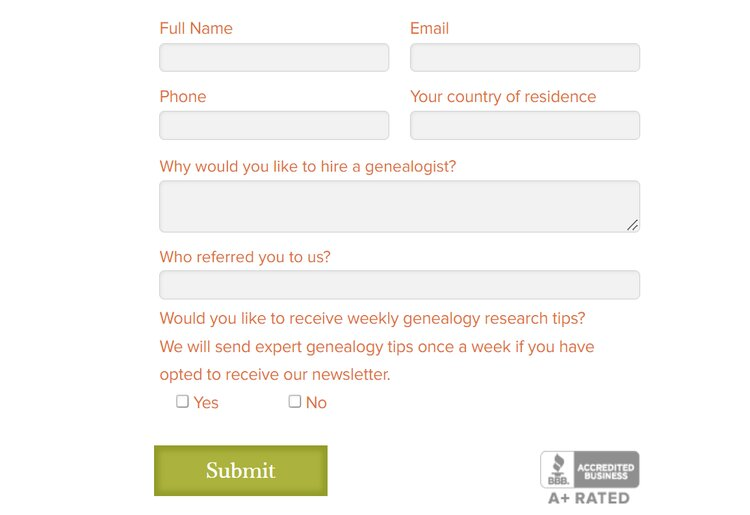Focus the Full Name input field
The height and width of the screenshot is (515, 750).
pos(274,57)
